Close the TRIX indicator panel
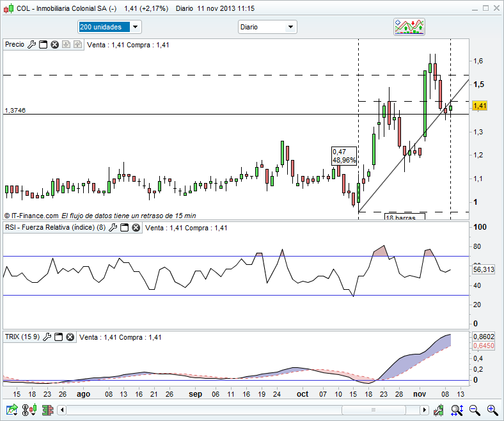This screenshot has width=504, height=421. (70, 337)
